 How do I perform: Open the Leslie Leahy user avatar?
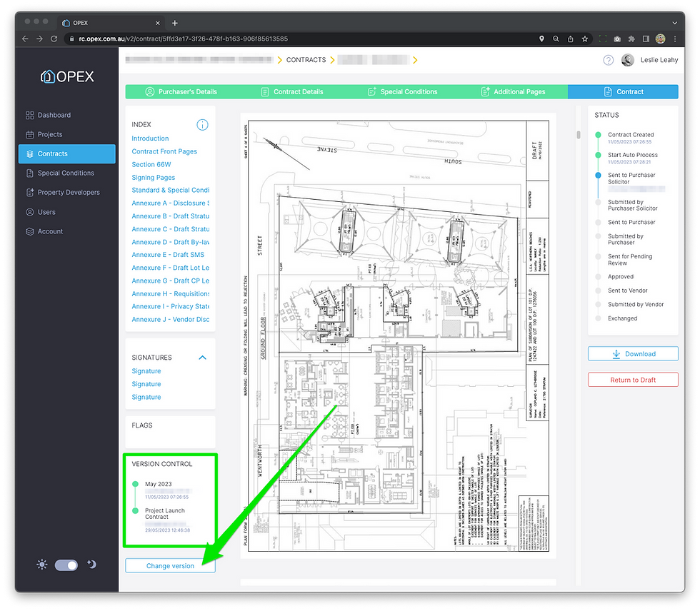[628, 60]
